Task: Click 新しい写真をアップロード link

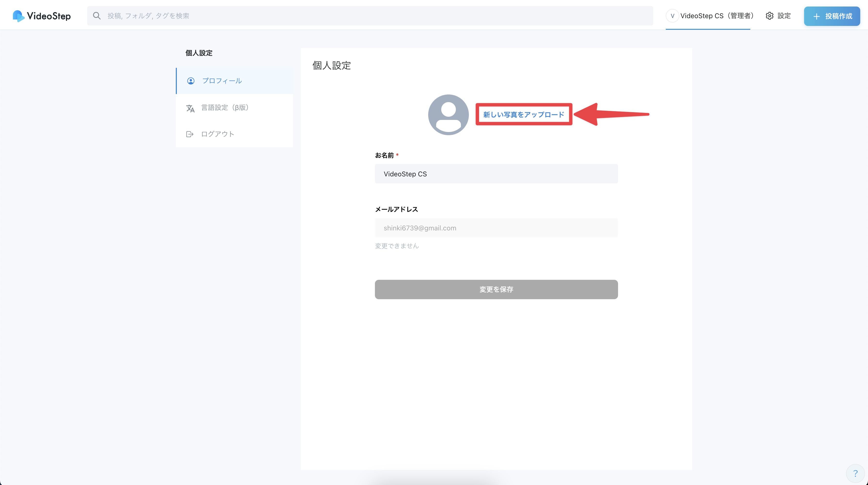Action: pos(524,115)
